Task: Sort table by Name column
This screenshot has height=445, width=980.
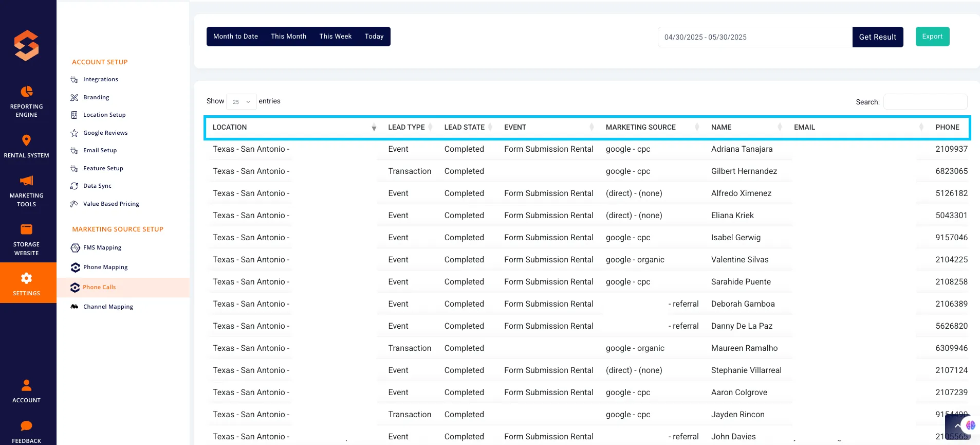Action: 747,128
